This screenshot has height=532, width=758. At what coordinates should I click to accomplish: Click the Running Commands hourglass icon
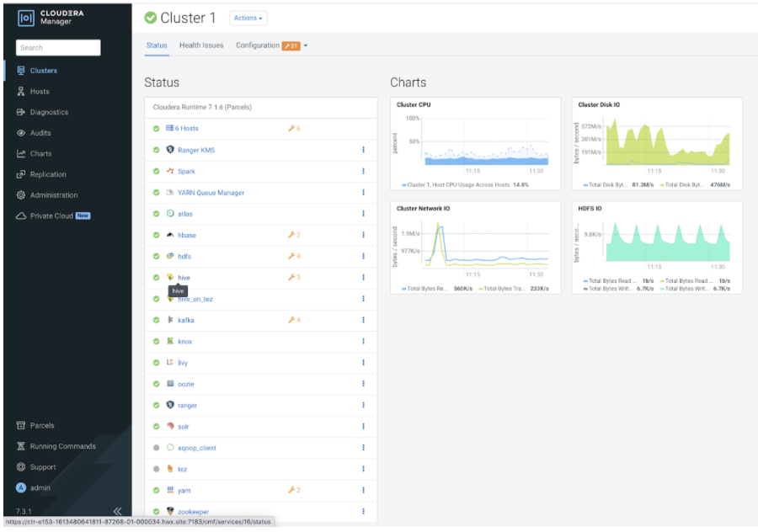(x=21, y=446)
